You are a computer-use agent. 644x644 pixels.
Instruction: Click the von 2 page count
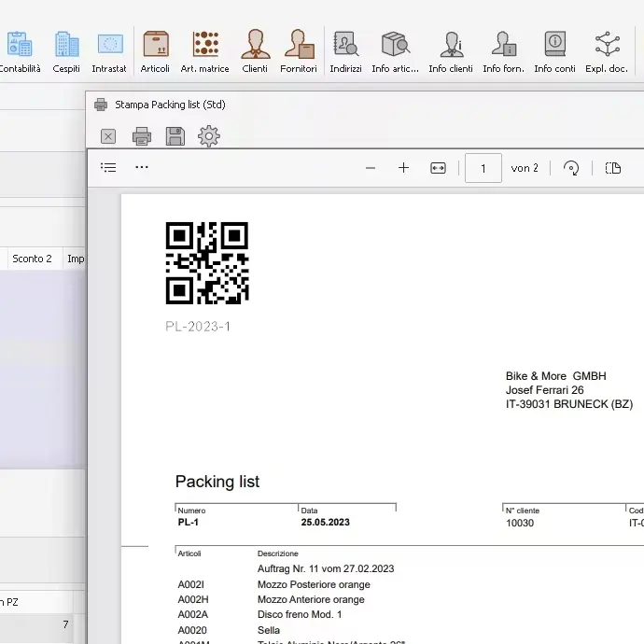click(x=525, y=168)
